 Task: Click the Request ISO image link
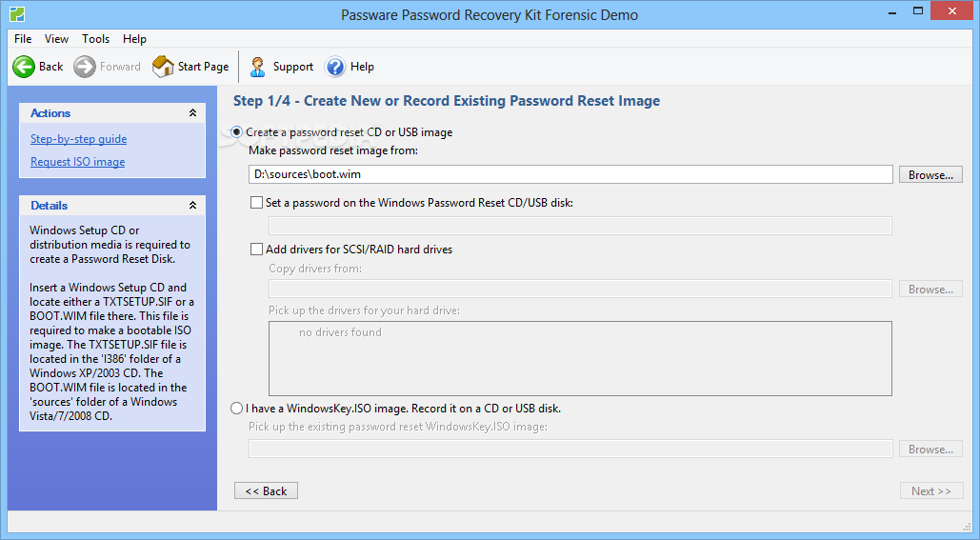click(77, 162)
